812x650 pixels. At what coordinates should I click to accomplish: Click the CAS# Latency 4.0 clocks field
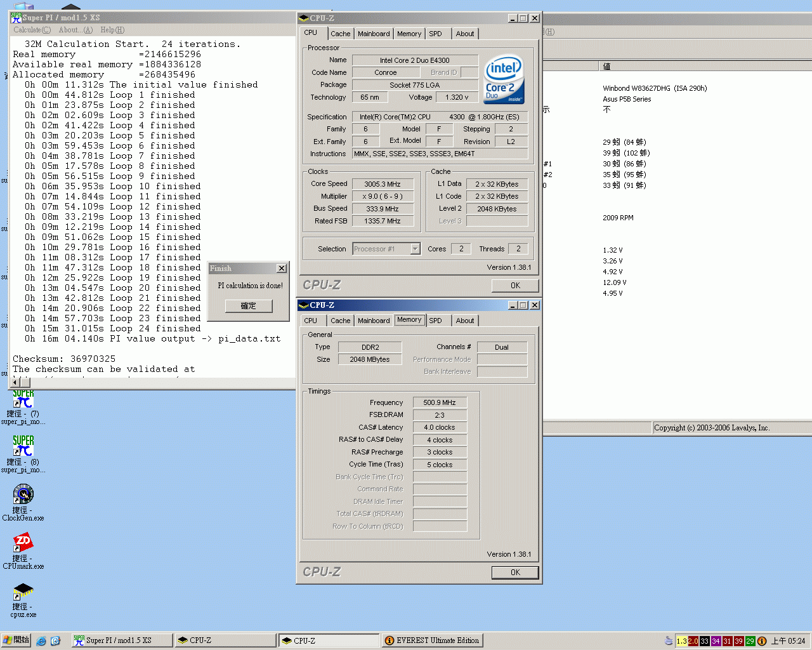pos(440,427)
